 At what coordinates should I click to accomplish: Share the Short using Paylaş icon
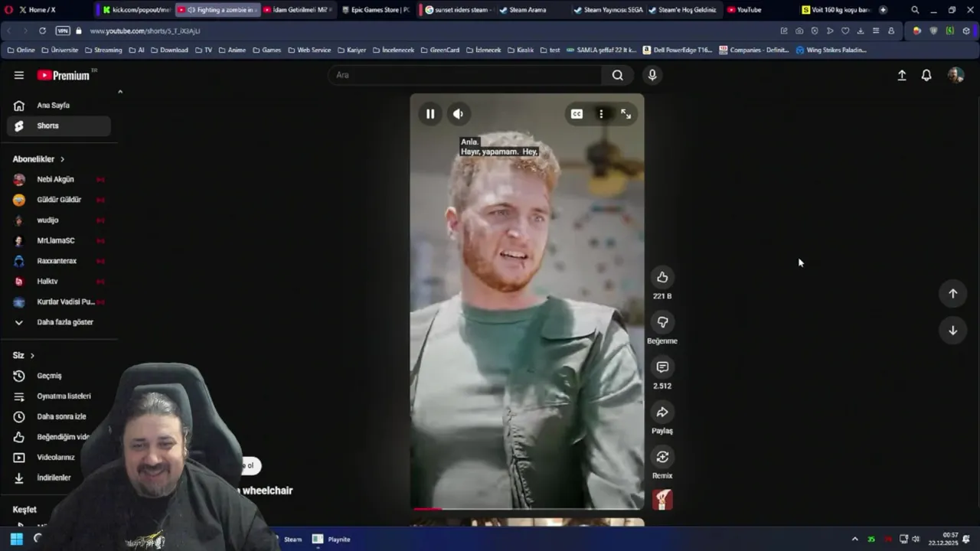662,412
